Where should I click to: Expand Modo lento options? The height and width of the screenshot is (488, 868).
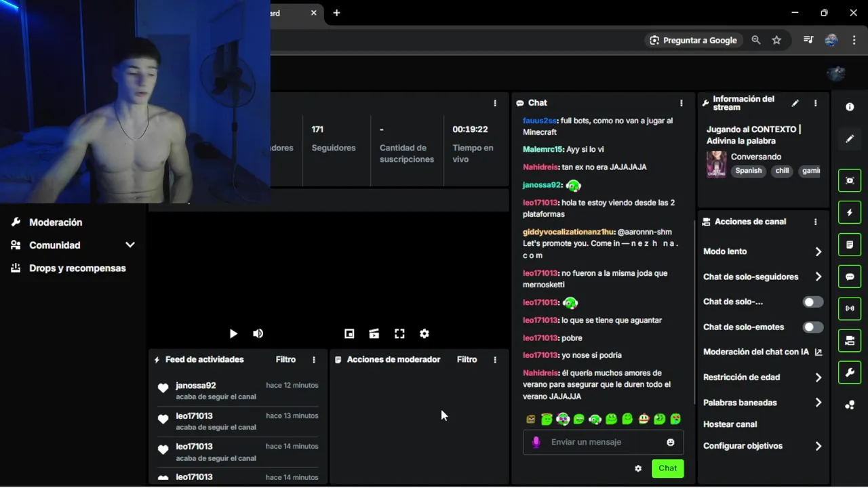(818, 251)
